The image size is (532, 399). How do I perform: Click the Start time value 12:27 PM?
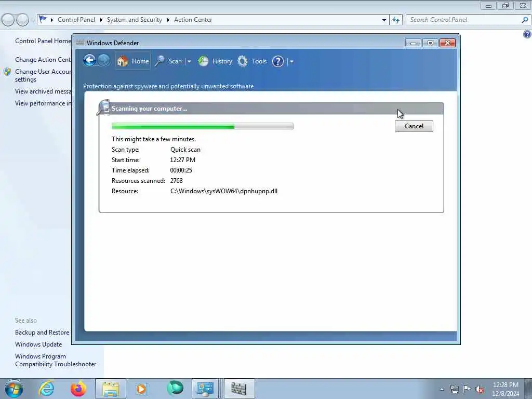[x=182, y=160]
